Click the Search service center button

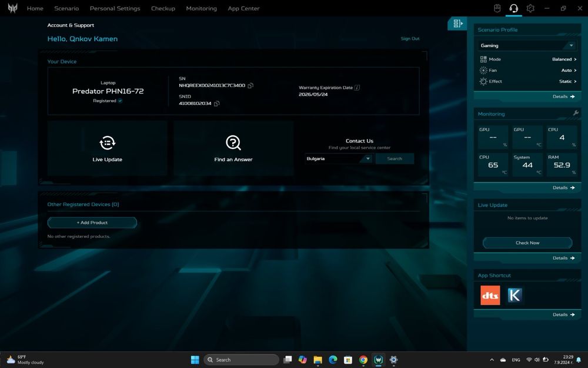click(x=395, y=159)
